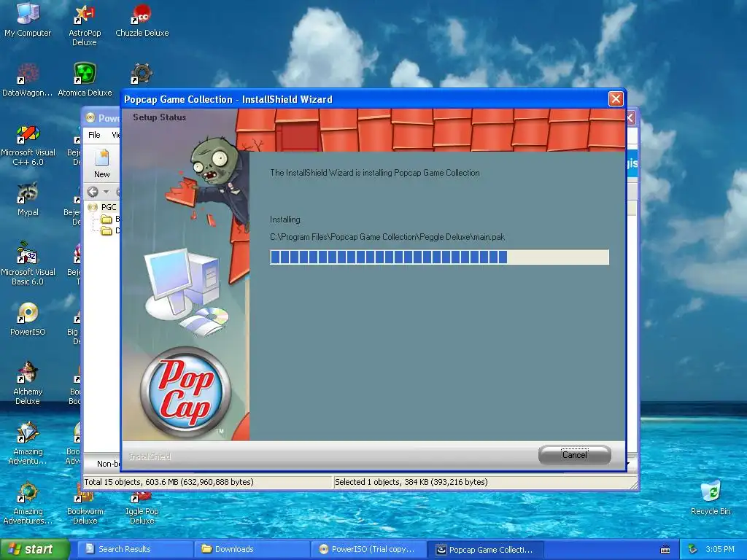The height and width of the screenshot is (560, 747).
Task: Switch to Search Results taskbar item
Action: point(135,549)
